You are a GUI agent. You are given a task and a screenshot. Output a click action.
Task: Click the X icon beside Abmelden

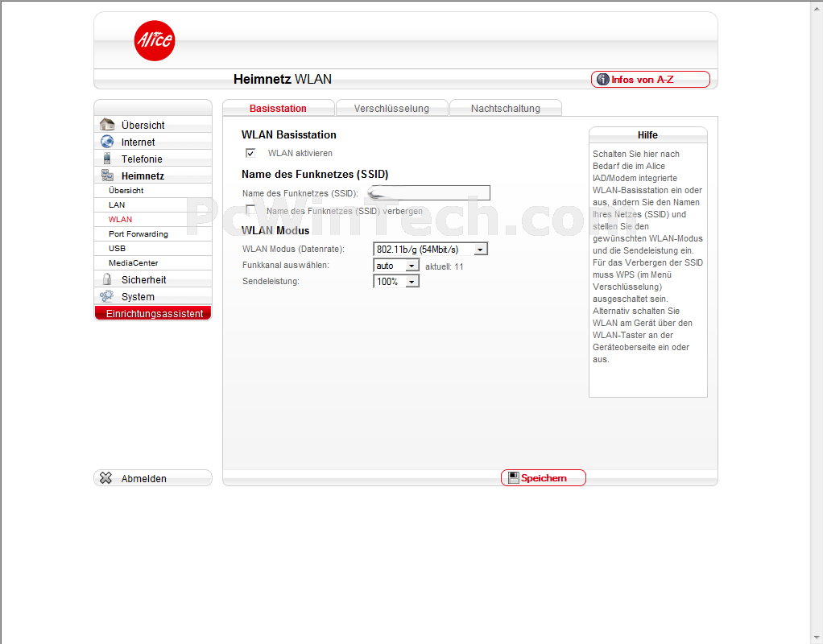(x=105, y=478)
